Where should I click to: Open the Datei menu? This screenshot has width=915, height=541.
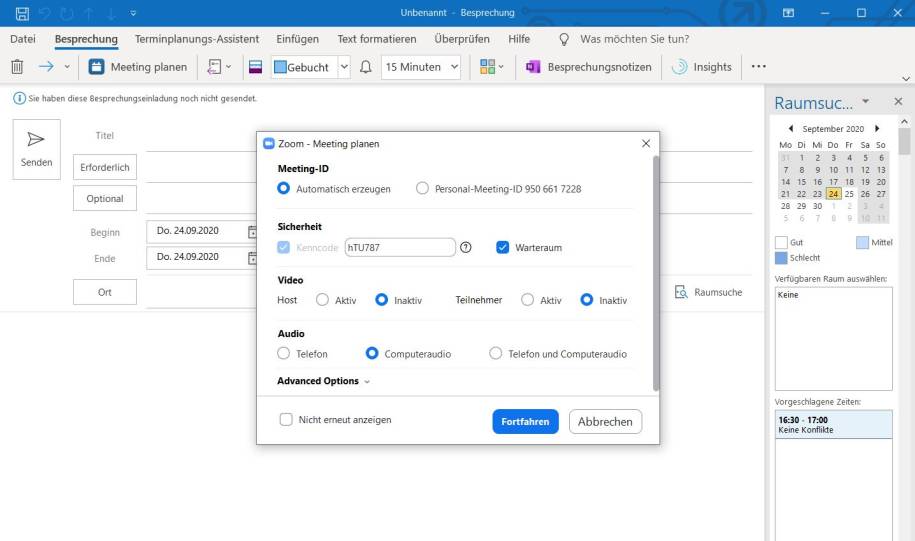pos(23,39)
